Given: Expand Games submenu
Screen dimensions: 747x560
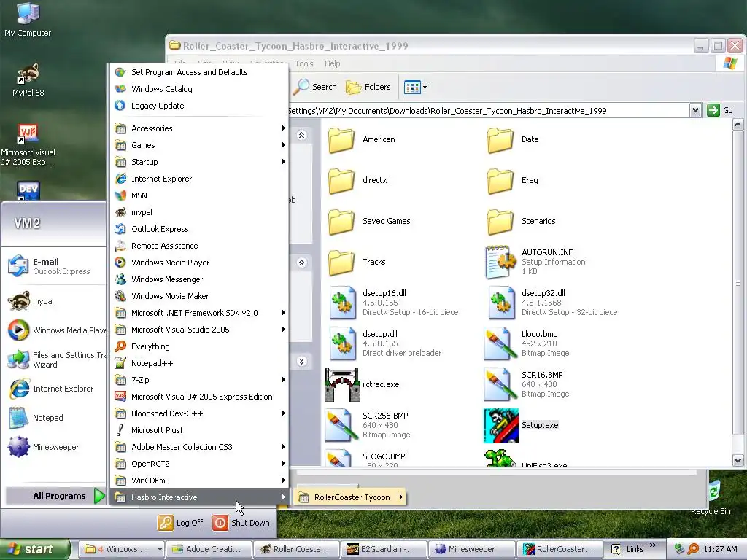Looking at the screenshot, I should (199, 145).
